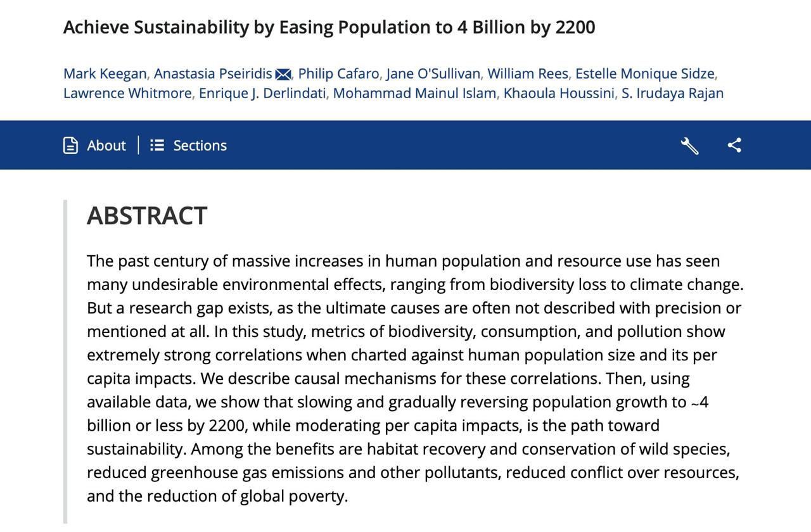The height and width of the screenshot is (532, 811).
Task: Click the share icon in blue bar
Action: tap(734, 145)
